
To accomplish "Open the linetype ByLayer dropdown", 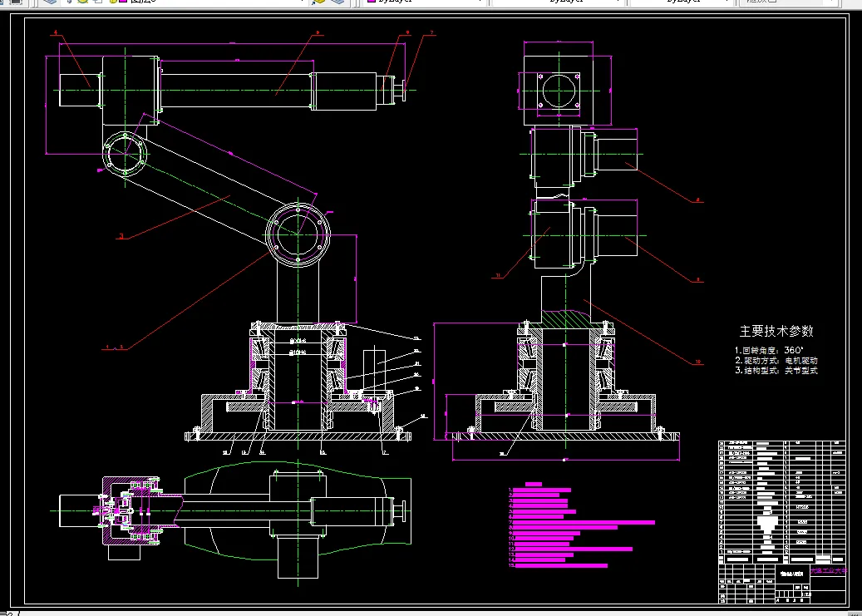I will [559, 2].
